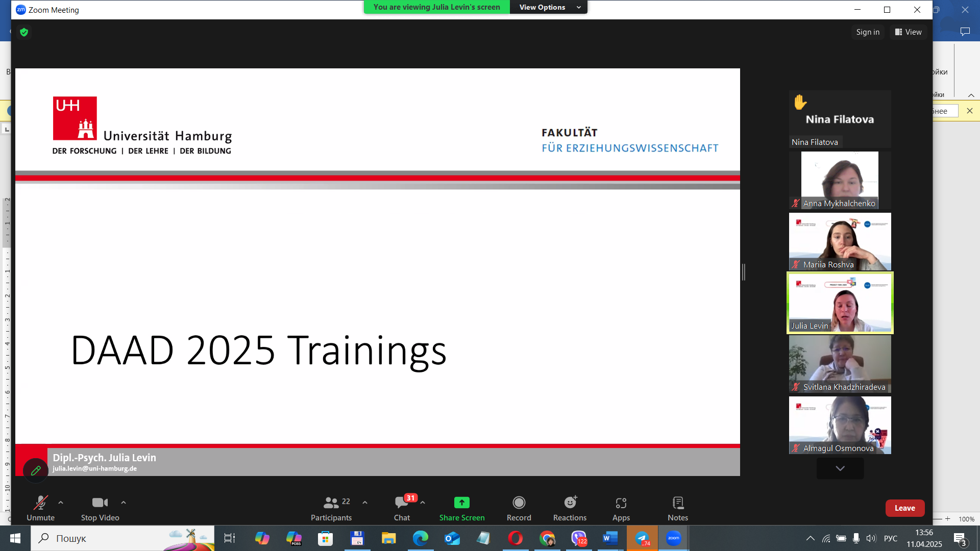Switch to Word on taskbar

[x=610, y=538]
